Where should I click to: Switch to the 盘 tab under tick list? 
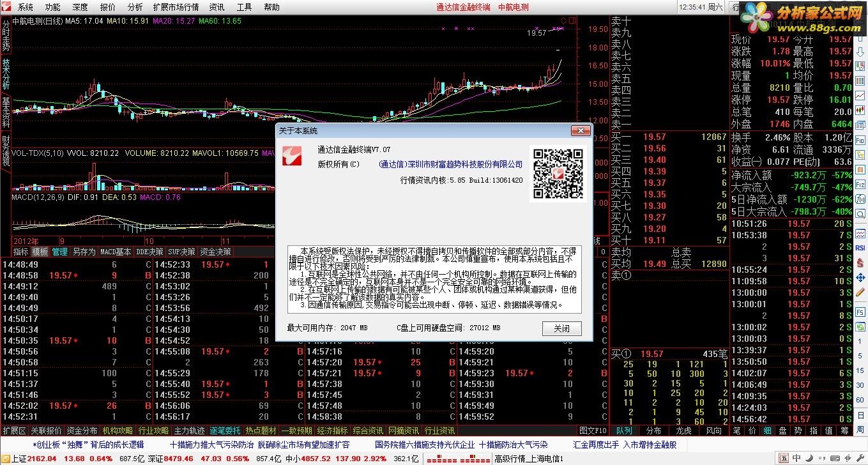(x=782, y=431)
